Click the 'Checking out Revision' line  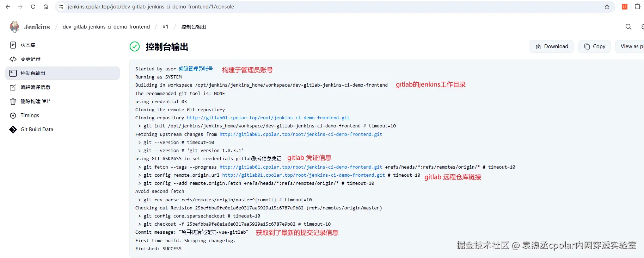point(259,208)
